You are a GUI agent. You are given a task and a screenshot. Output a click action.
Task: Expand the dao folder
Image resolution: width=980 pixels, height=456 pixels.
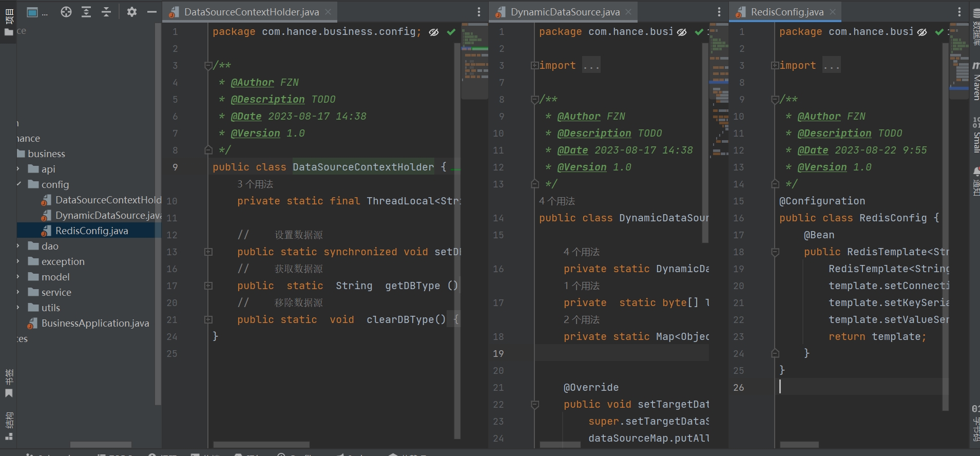(18, 246)
